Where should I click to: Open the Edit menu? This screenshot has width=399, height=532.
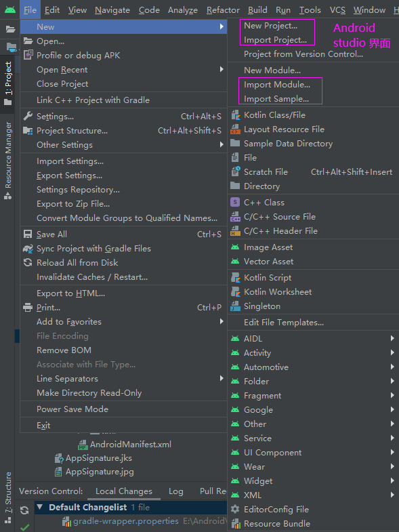click(52, 10)
